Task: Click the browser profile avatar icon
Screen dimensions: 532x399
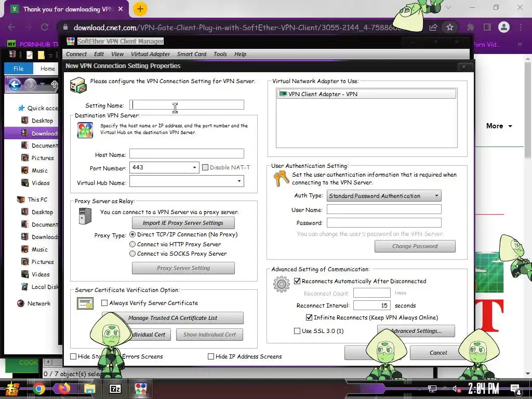Action: point(504,27)
